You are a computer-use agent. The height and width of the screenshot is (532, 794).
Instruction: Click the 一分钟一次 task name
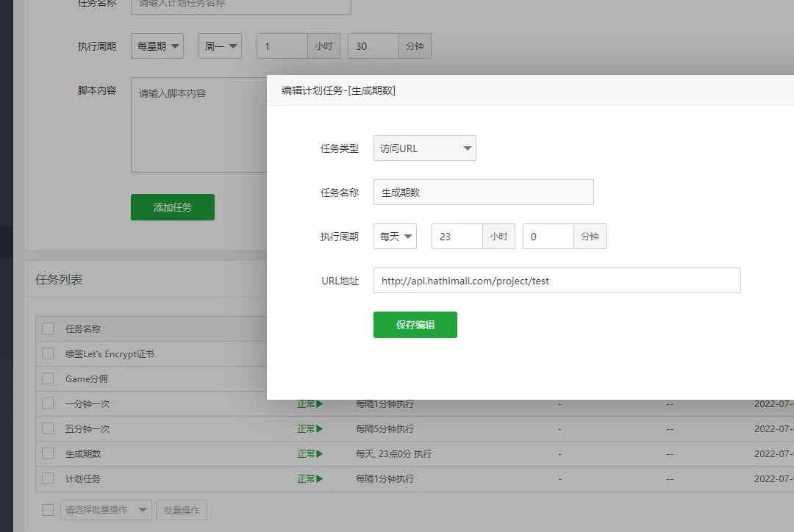[87, 404]
